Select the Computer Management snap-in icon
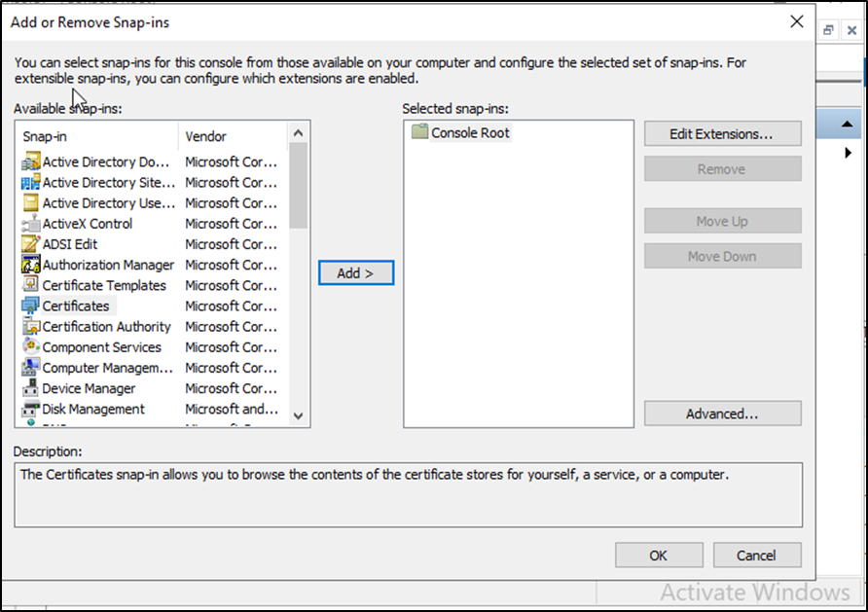 [30, 368]
